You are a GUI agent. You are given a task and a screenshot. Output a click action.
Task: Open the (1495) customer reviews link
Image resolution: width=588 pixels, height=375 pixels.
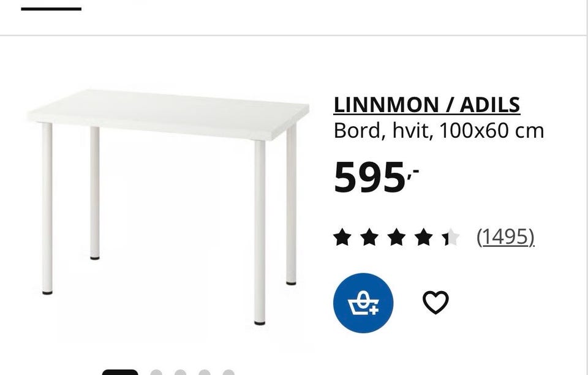click(x=505, y=237)
